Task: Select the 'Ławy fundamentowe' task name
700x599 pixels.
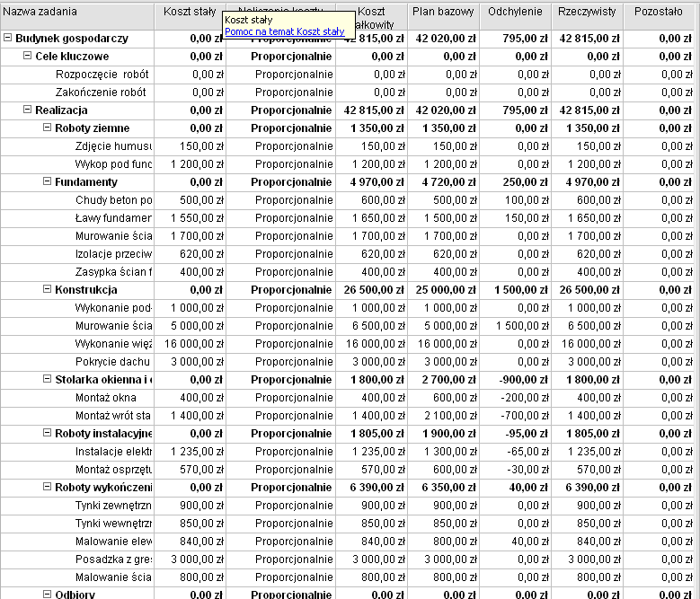Action: (113, 218)
